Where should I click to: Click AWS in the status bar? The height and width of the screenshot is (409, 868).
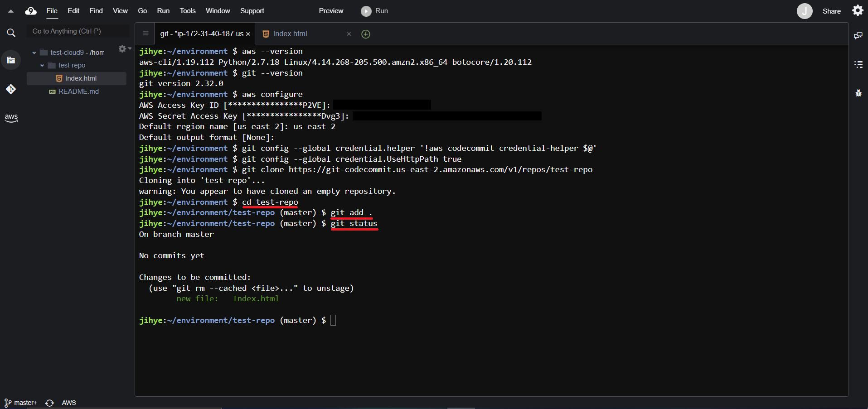[x=69, y=403]
